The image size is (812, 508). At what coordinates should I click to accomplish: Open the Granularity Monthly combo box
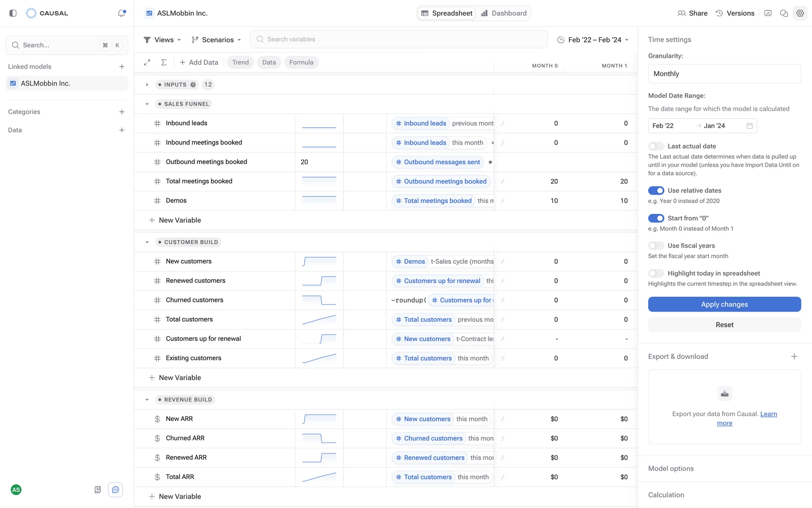[x=724, y=74]
